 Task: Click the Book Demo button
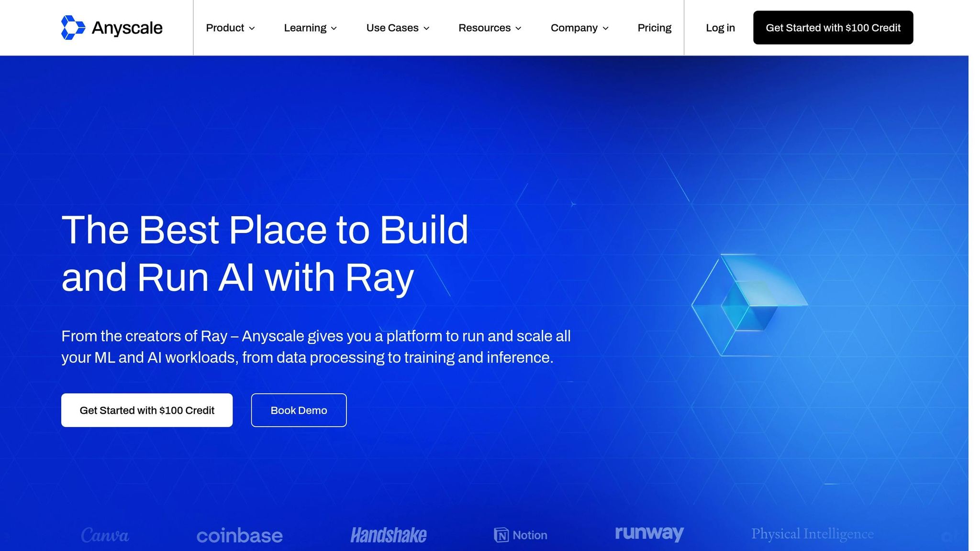tap(299, 410)
